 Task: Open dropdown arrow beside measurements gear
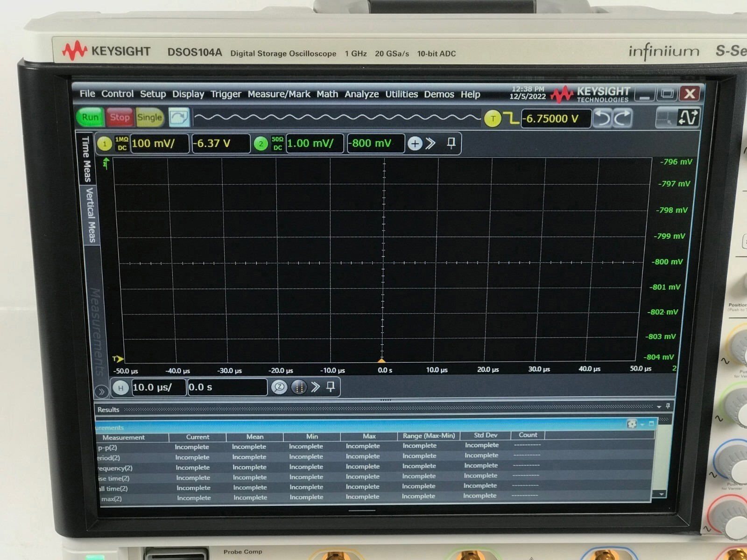[642, 424]
